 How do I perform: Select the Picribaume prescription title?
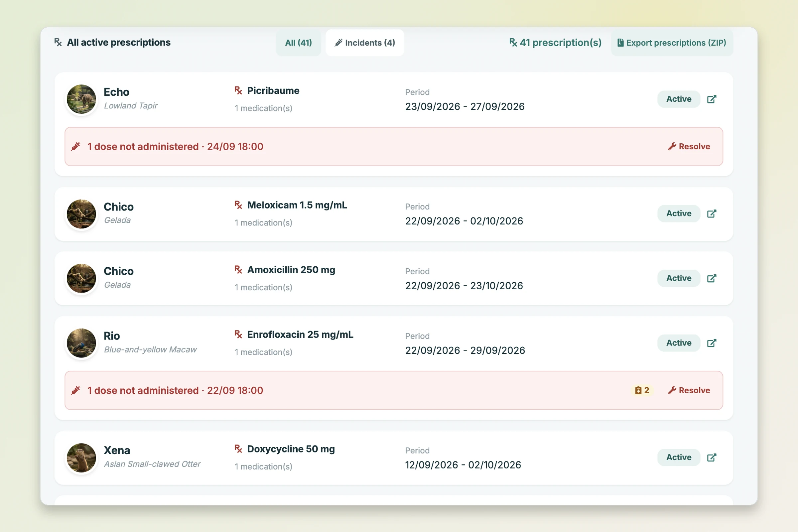[x=273, y=90]
